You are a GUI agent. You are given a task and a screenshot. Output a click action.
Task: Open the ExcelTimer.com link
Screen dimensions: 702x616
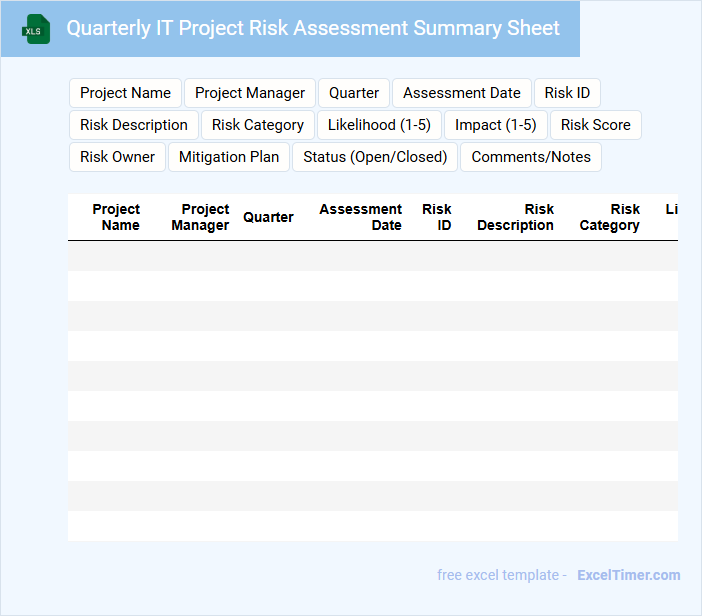pos(629,575)
